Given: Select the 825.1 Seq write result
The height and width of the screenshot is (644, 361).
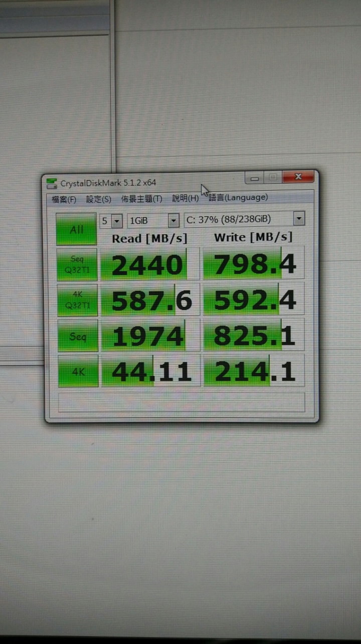Looking at the screenshot, I should tap(254, 334).
